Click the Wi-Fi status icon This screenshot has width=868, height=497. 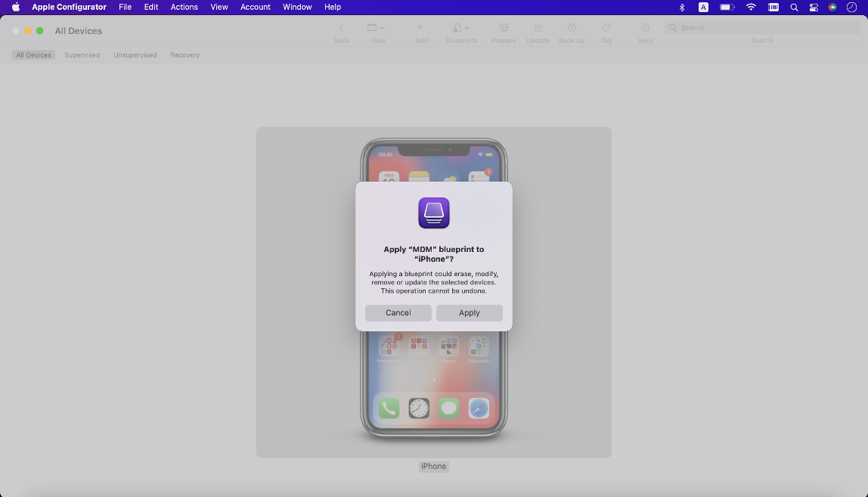[x=751, y=8]
